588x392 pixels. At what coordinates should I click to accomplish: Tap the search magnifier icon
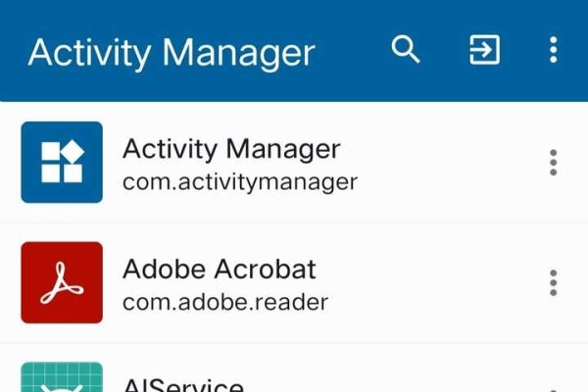click(406, 49)
